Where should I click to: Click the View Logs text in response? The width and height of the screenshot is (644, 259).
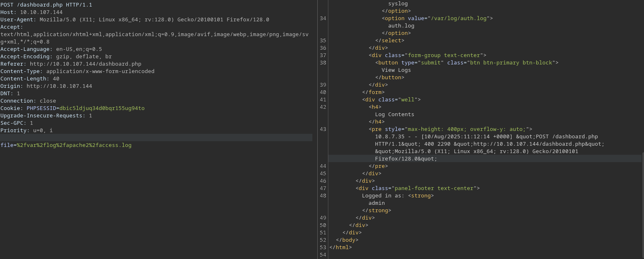click(396, 70)
